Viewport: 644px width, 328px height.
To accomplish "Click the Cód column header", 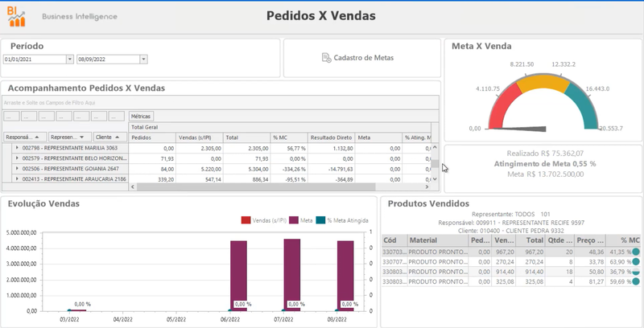I will point(394,240).
